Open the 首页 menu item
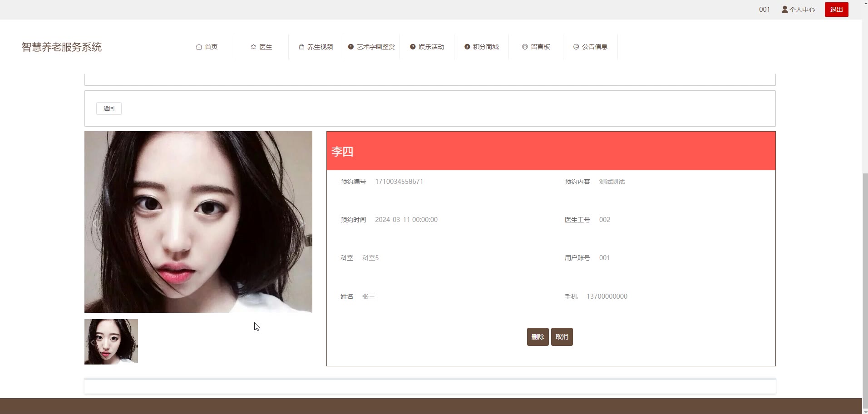Screen dimensions: 868x414 click(x=207, y=47)
